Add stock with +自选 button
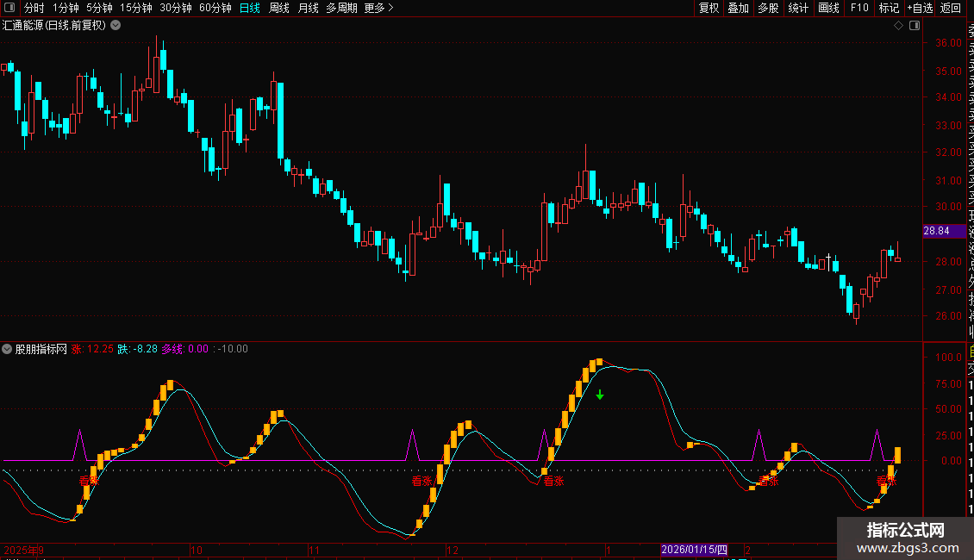974x560 pixels. tap(920, 8)
